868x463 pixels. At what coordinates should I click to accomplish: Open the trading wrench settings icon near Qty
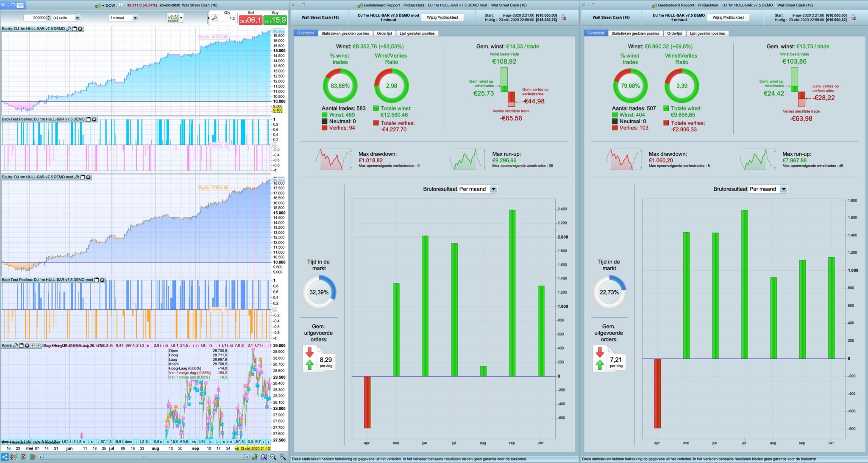[x=214, y=18]
